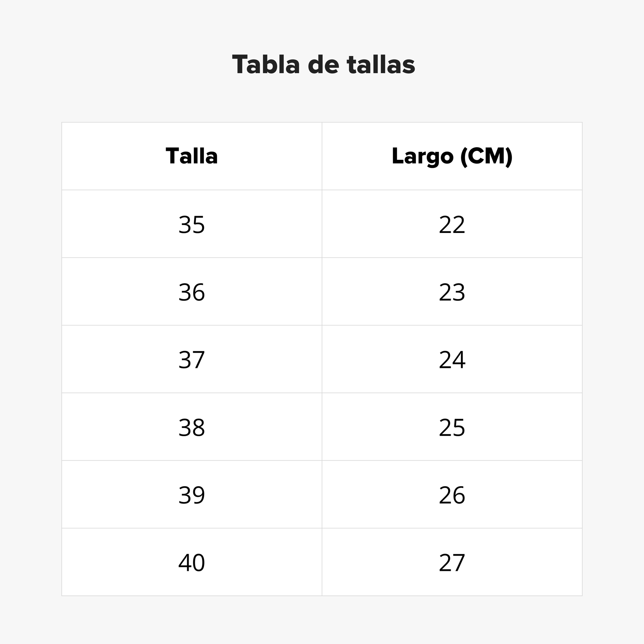Select size 37 cell
644x644 pixels.
192,360
